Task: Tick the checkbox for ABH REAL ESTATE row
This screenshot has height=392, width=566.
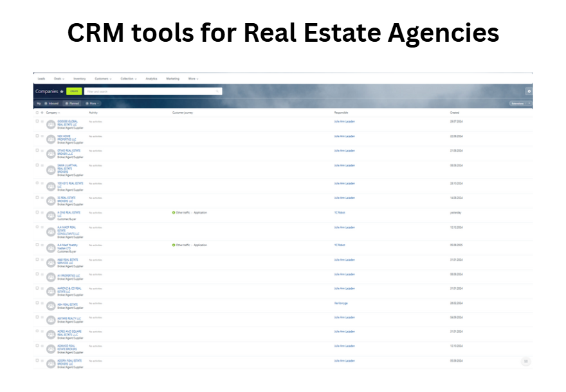Action: [37, 303]
